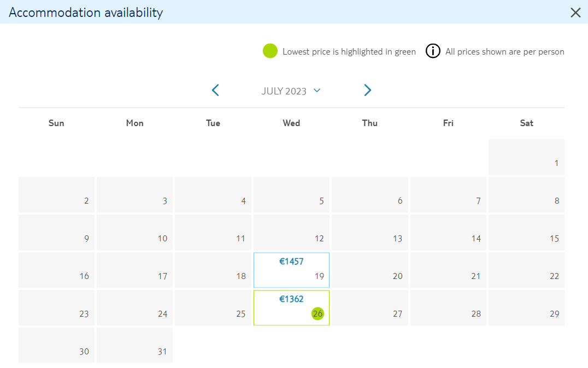Click the 'Accommodation availability' title text

(86, 13)
